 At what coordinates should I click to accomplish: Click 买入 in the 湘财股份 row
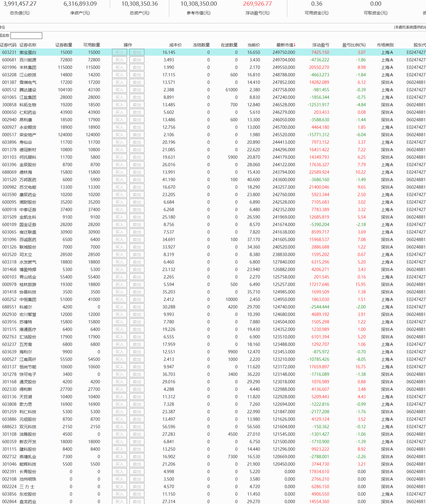tap(120, 202)
